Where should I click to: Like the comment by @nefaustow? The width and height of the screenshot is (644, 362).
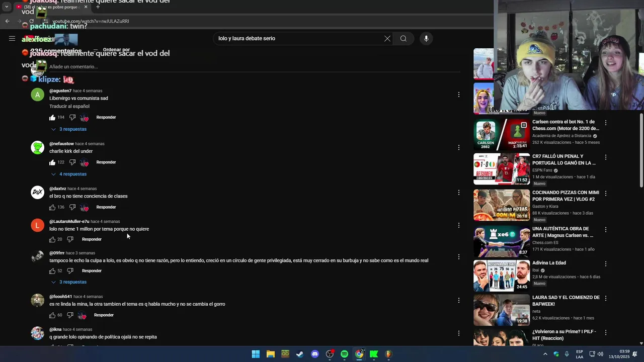(x=52, y=162)
